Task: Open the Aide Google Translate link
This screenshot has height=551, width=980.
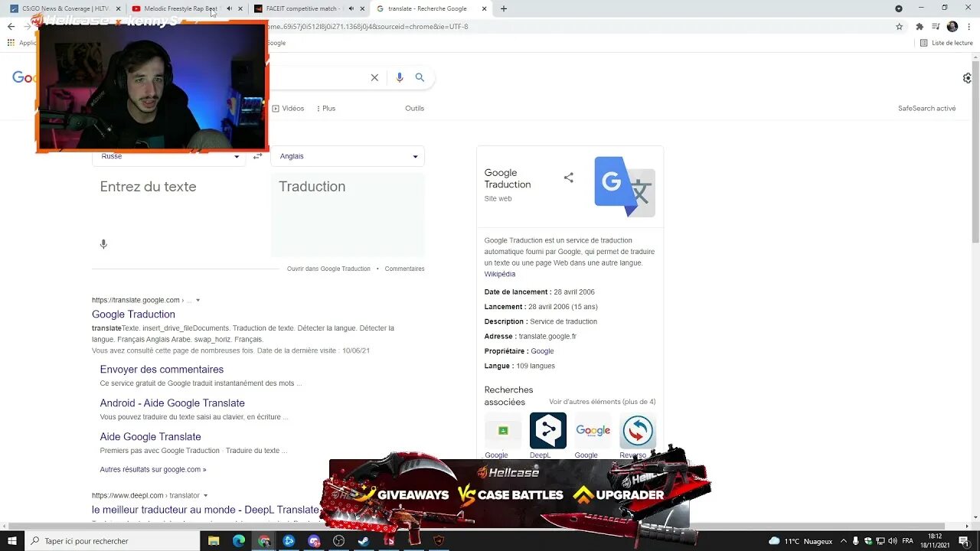Action: [x=150, y=437]
